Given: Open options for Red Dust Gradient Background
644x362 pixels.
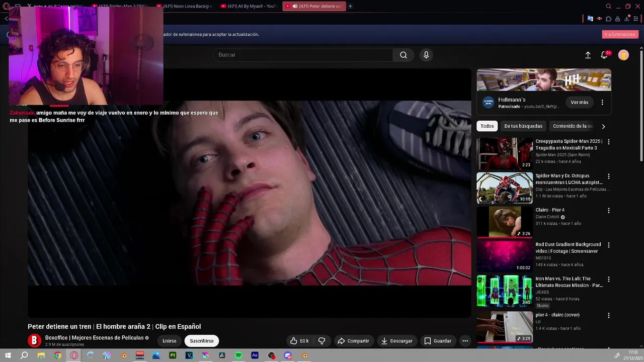Looking at the screenshot, I should (x=608, y=245).
